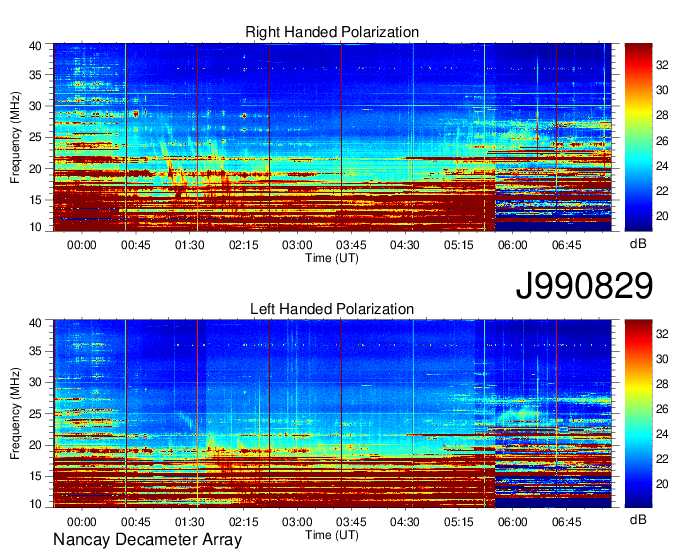Click the Right Handed plot's dB color scale bar
Image resolution: width=680 pixels, height=552 pixels.
click(638, 137)
